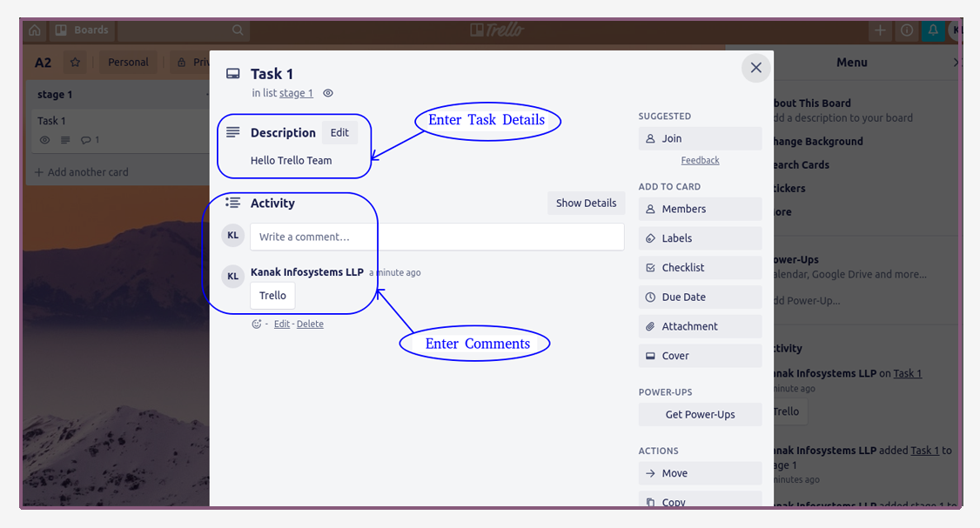980x528 pixels.
Task: Click the Trello logo in header
Action: click(497, 30)
